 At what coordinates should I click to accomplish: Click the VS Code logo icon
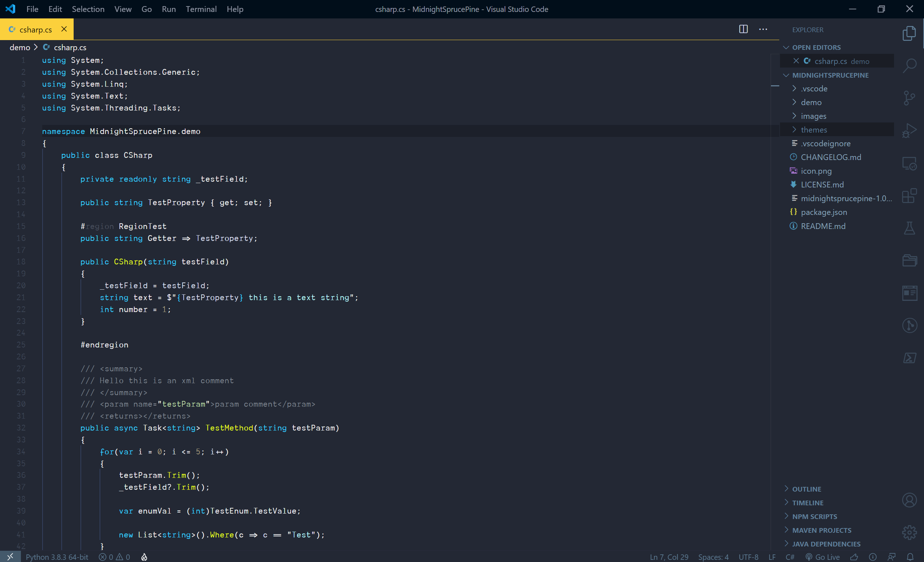[10, 9]
